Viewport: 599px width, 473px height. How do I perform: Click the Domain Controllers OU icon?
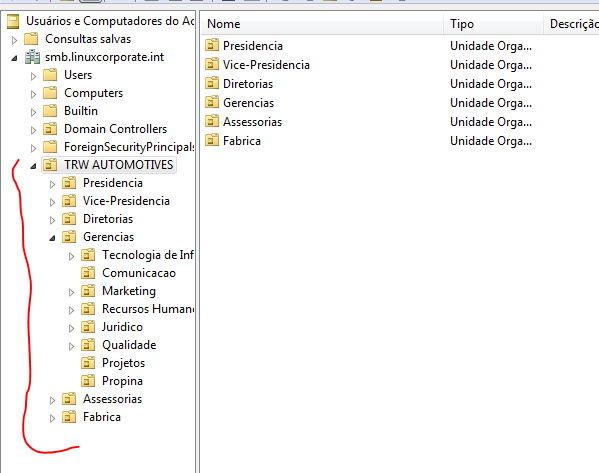point(50,129)
